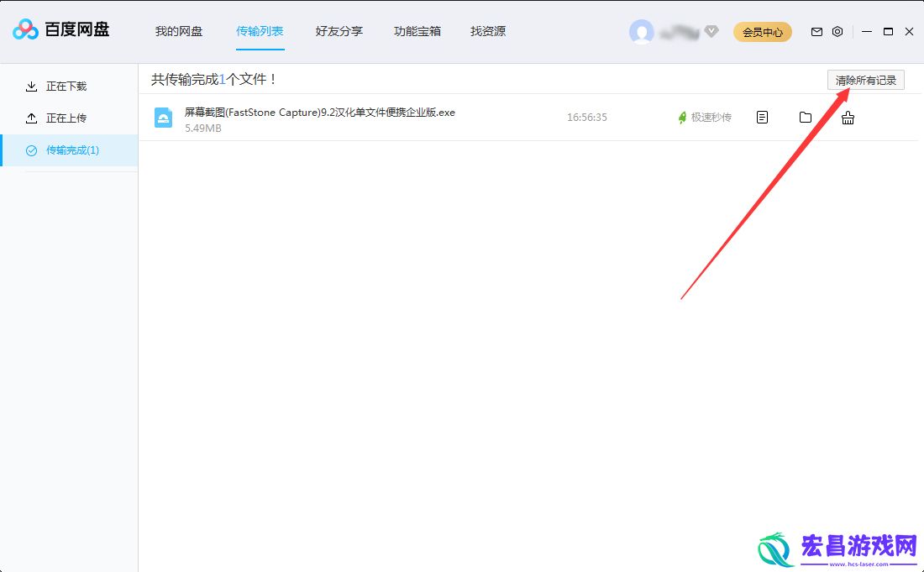Click the membership diamond badge icon
Image resolution: width=924 pixels, height=572 pixels.
click(x=711, y=31)
